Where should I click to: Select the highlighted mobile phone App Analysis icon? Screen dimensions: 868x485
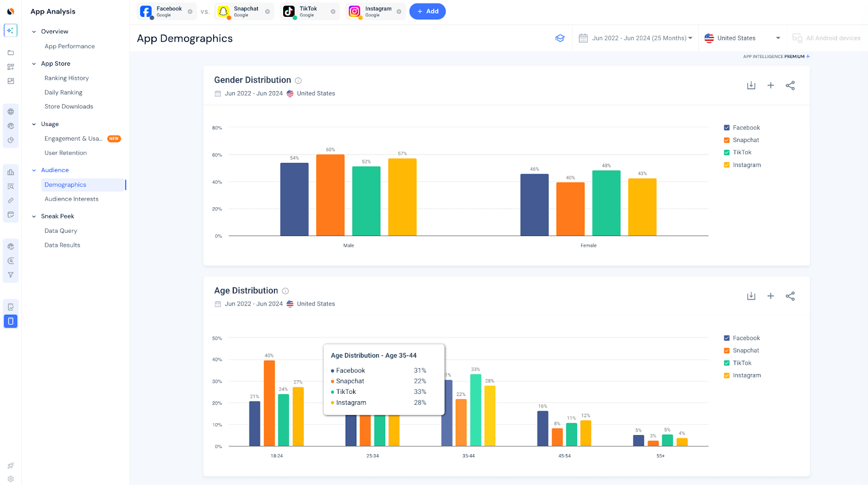pyautogui.click(x=10, y=321)
